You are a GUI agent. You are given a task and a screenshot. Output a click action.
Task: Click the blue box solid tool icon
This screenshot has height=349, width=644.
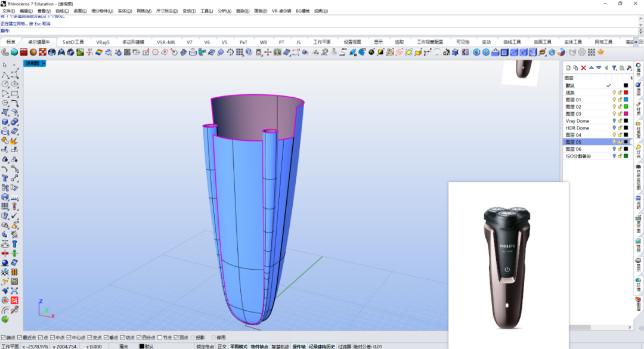pos(5,122)
